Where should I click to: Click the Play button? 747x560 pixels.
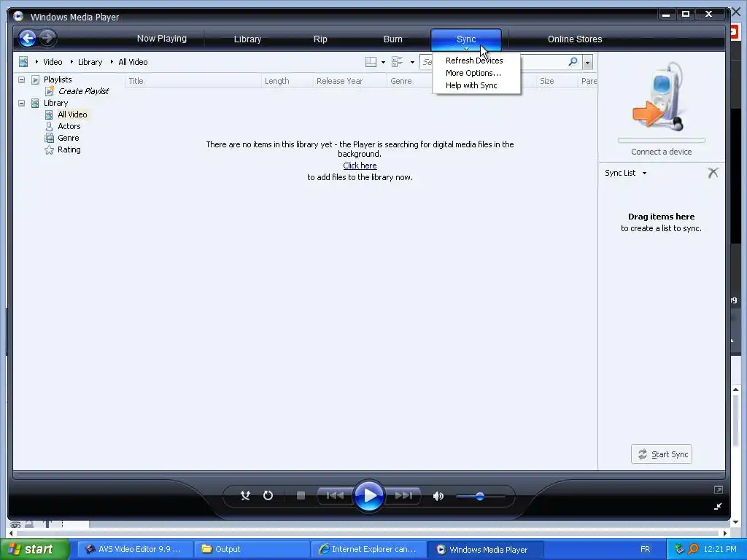pyautogui.click(x=368, y=496)
